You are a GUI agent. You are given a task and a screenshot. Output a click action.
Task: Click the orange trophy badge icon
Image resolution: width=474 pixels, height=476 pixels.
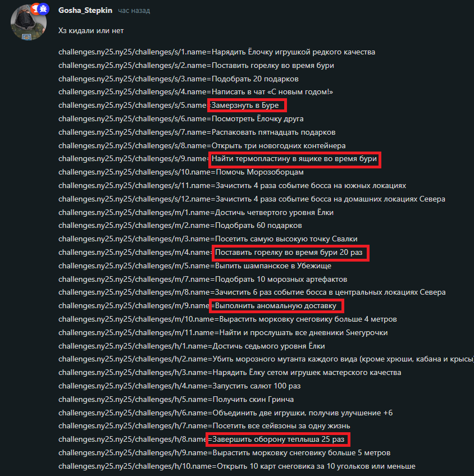pyautogui.click(x=35, y=9)
